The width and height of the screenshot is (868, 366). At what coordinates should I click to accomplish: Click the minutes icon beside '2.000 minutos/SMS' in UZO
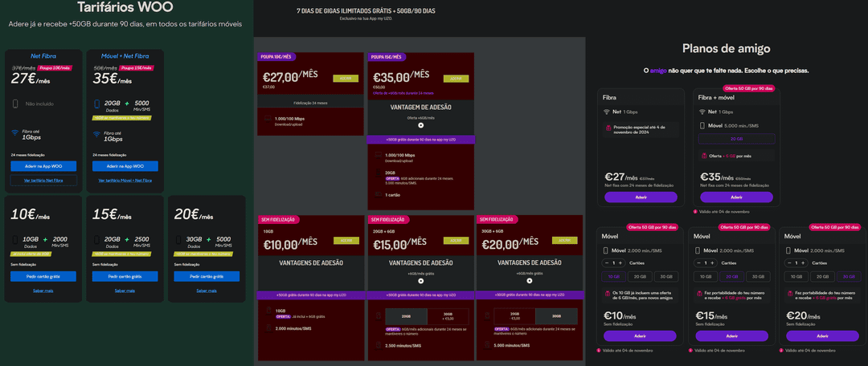tap(268, 327)
